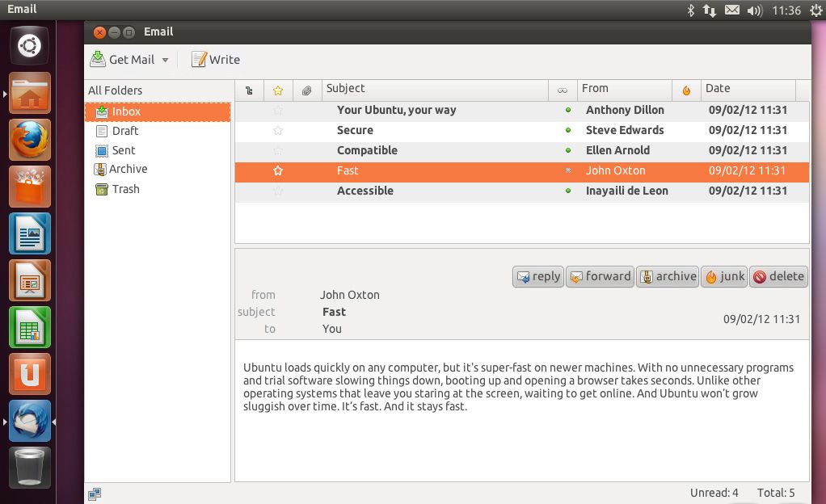Click the thread column header icon
This screenshot has width=826, height=504.
[249, 90]
